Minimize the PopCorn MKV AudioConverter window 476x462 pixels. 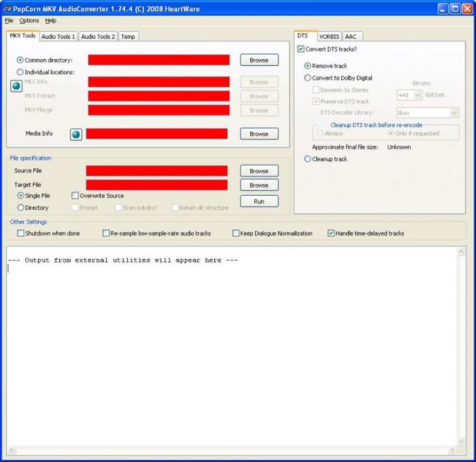443,9
